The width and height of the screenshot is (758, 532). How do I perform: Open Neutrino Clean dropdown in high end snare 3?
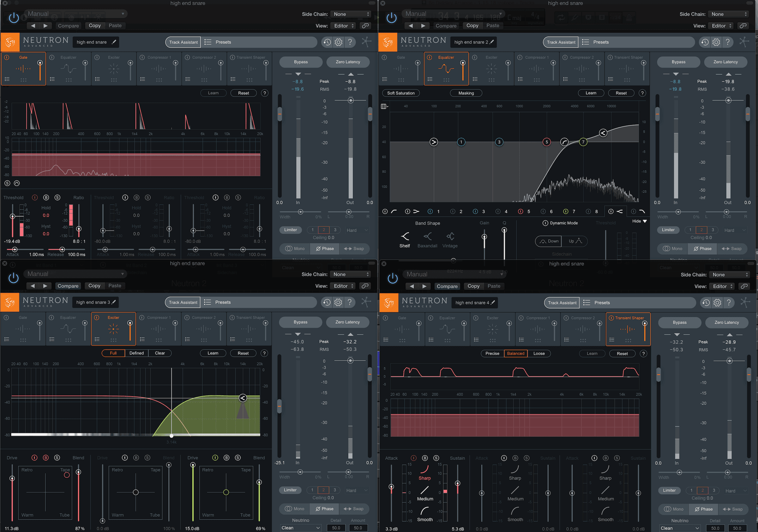pos(300,528)
